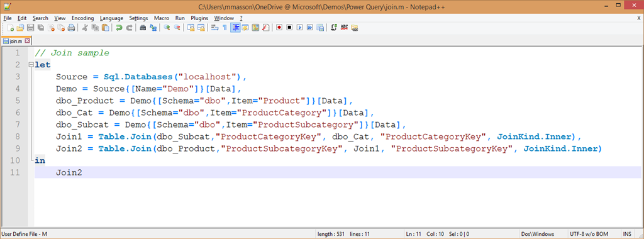Click 'length : 531' status bar field
This screenshot has height=239, width=644.
[x=331, y=234]
